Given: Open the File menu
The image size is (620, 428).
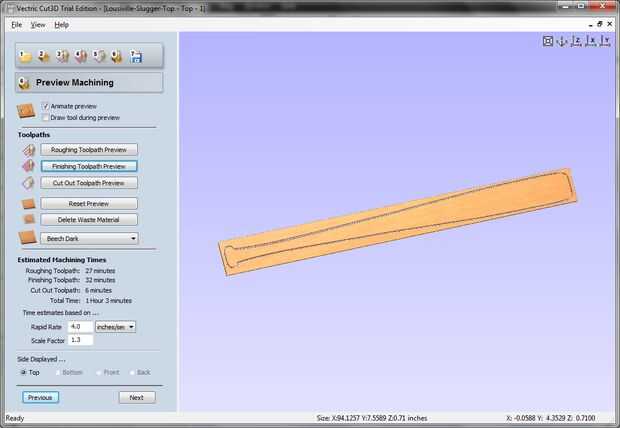Looking at the screenshot, I should point(17,25).
